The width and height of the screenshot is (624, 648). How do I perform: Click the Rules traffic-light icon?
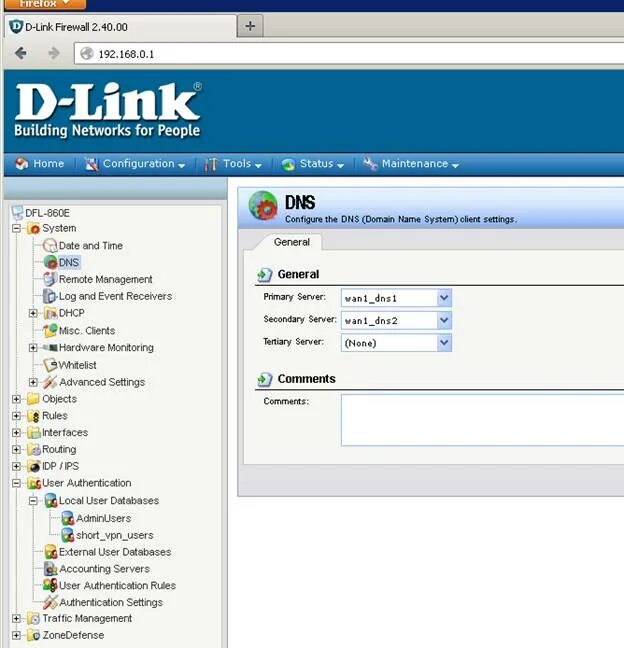(33, 416)
